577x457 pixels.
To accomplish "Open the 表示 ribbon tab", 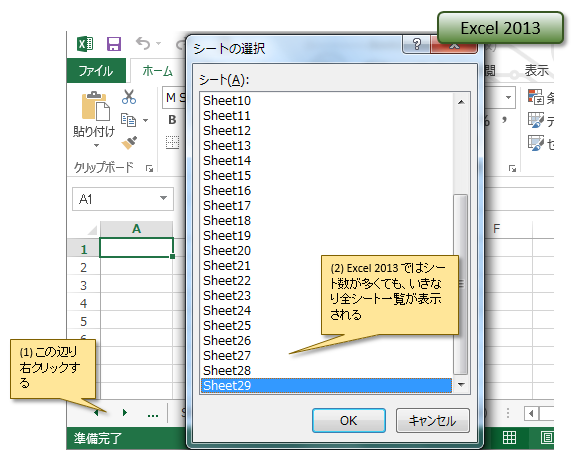I will click(536, 70).
